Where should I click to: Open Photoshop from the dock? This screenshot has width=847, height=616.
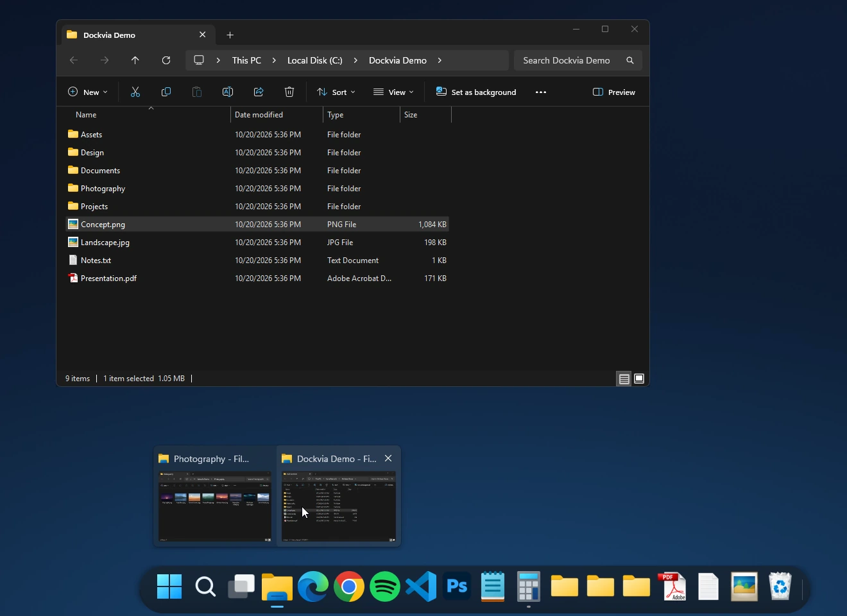point(457,586)
